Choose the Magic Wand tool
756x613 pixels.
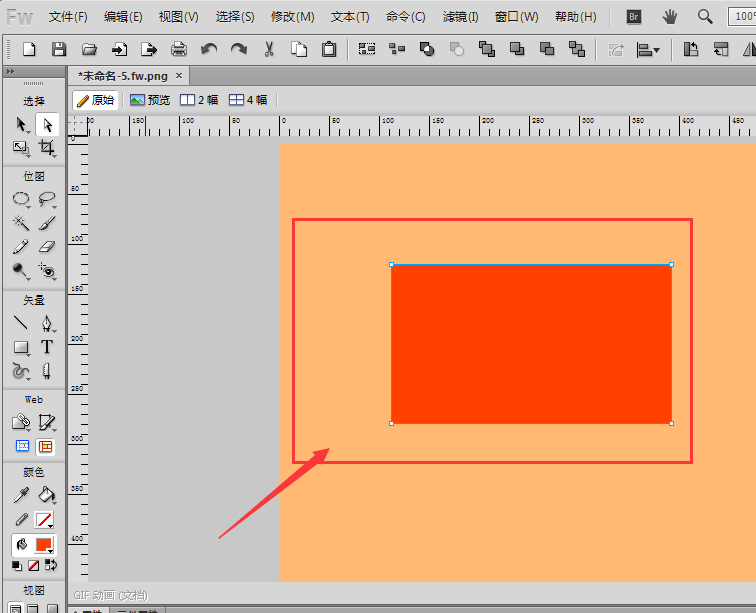click(21, 223)
